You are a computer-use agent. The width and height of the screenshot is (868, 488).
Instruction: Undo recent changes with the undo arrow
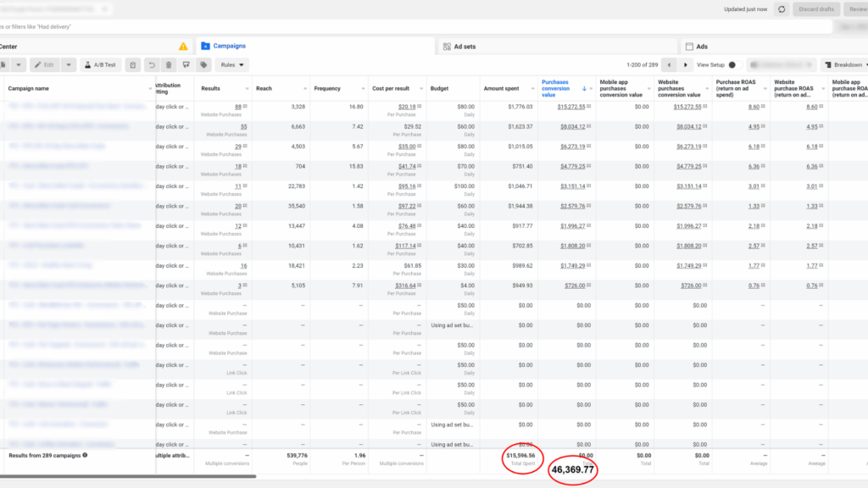pyautogui.click(x=152, y=64)
